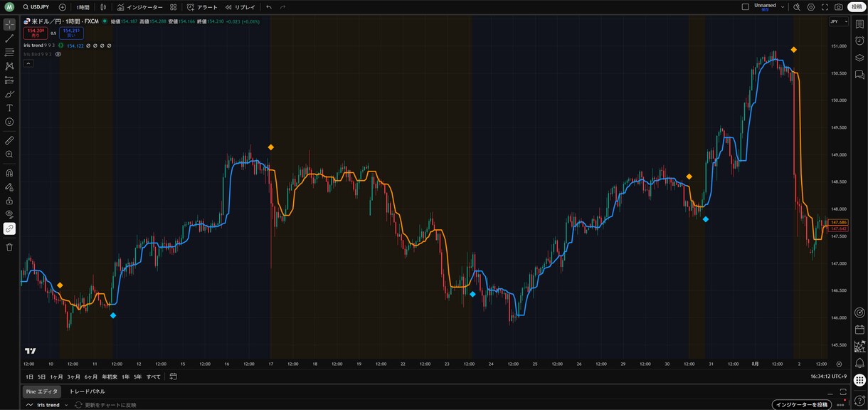Click the 投稿 publish button

tap(857, 7)
